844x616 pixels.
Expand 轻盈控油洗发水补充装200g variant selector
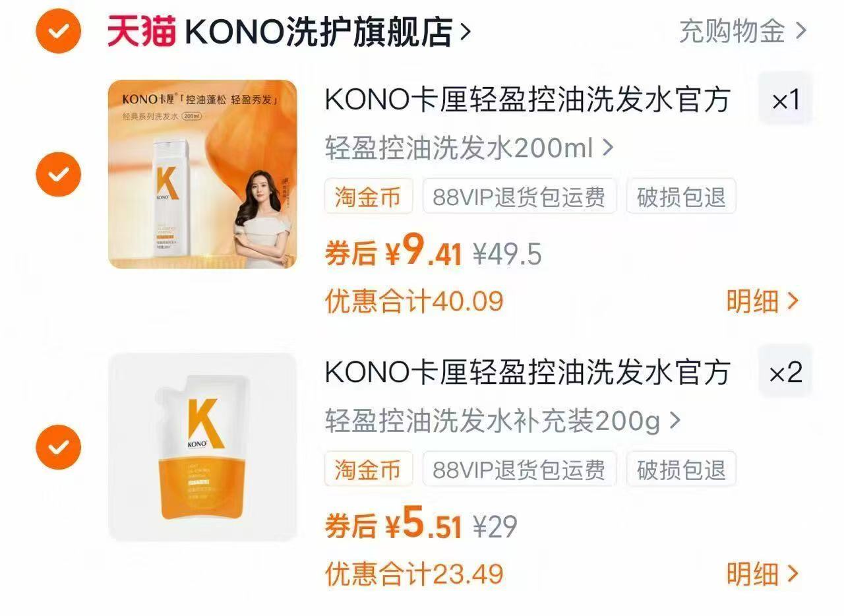[502, 420]
